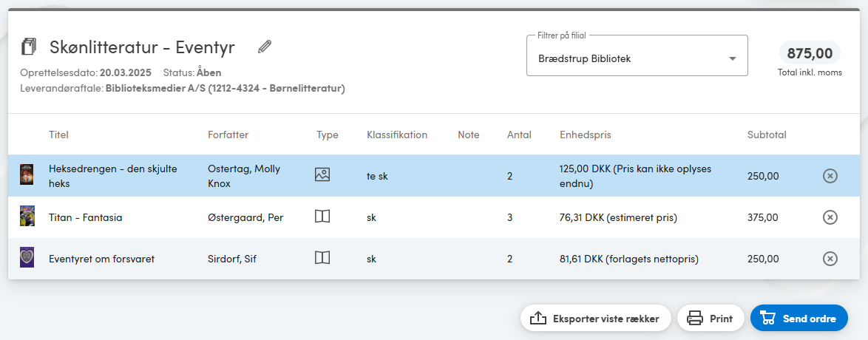Viewport: 868px width, 340px height.
Task: Sort by the Forfatter column header
Action: point(228,135)
